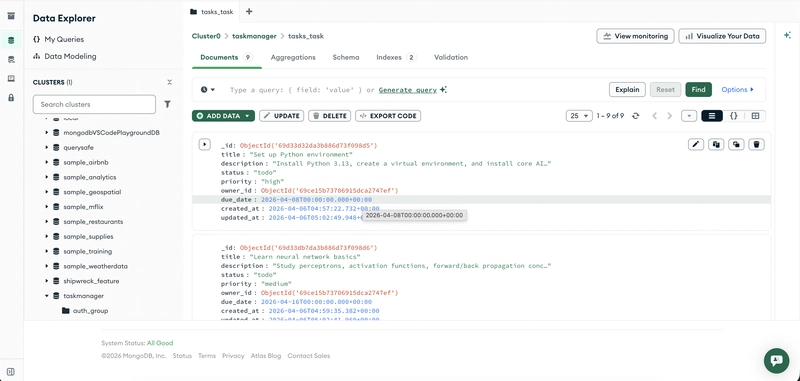Click the EXPORT CODE button
This screenshot has width=800, height=381.
tap(388, 116)
